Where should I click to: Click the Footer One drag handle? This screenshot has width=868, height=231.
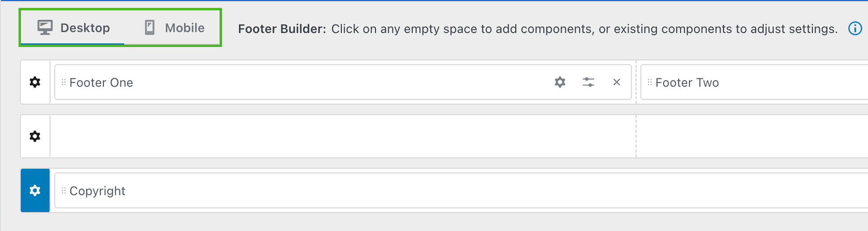64,82
